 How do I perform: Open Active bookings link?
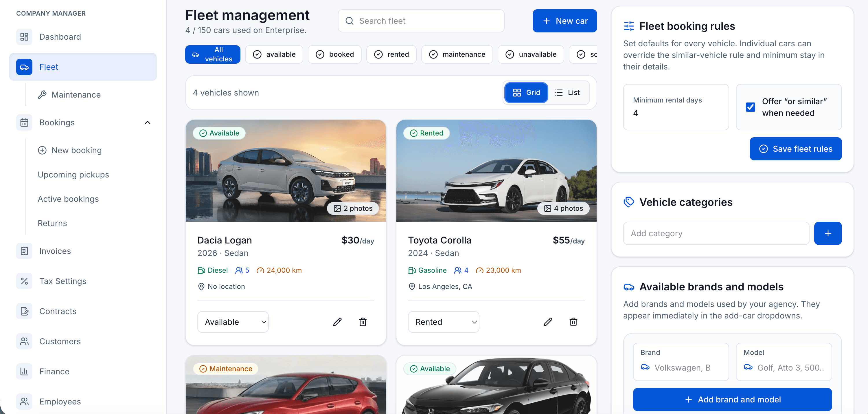[68, 199]
